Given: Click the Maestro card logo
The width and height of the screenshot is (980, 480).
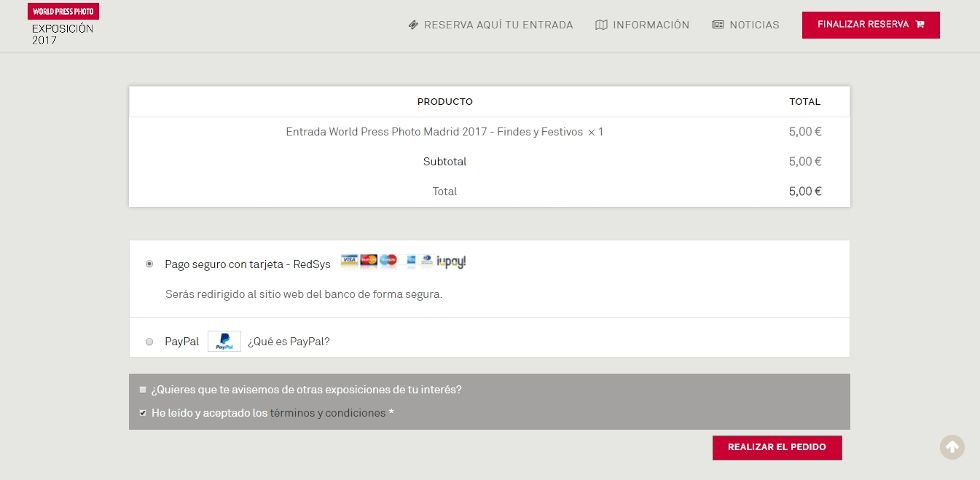Looking at the screenshot, I should (x=388, y=259).
